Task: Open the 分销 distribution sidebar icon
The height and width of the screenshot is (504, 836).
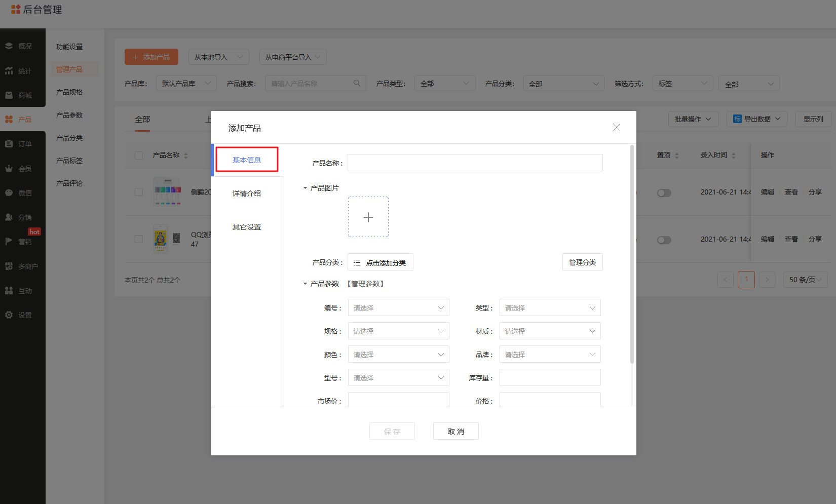Action: pos(9,217)
